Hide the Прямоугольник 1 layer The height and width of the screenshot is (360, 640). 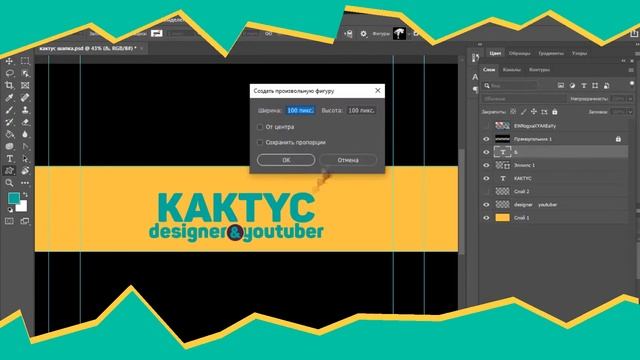click(x=486, y=139)
